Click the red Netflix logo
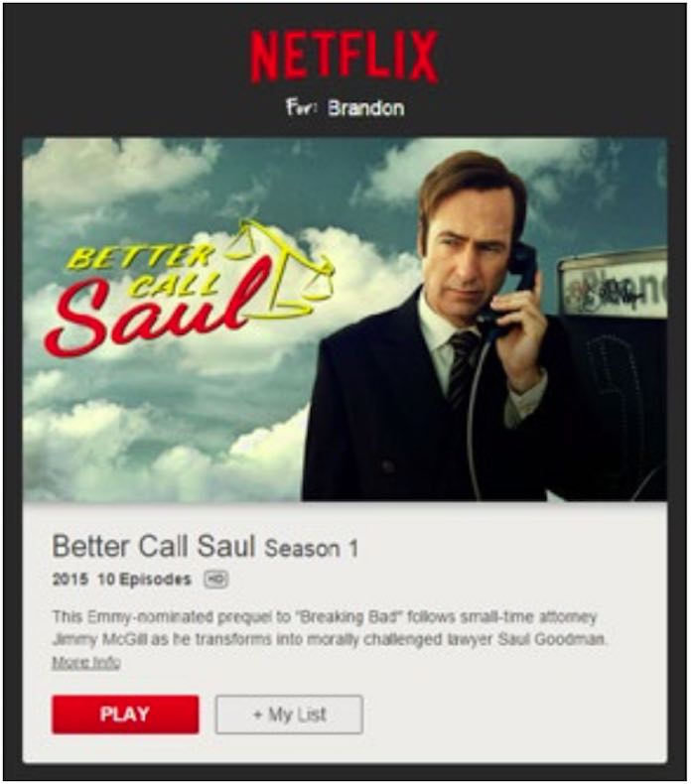 point(345,56)
